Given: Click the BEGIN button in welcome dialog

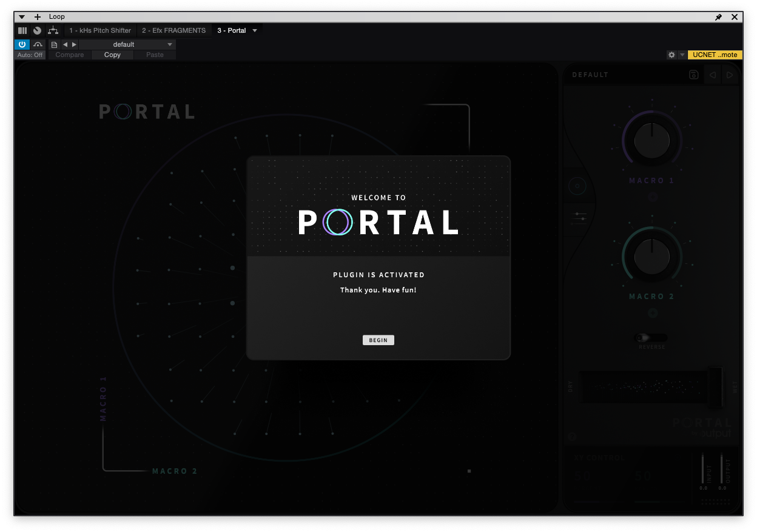Looking at the screenshot, I should (378, 340).
